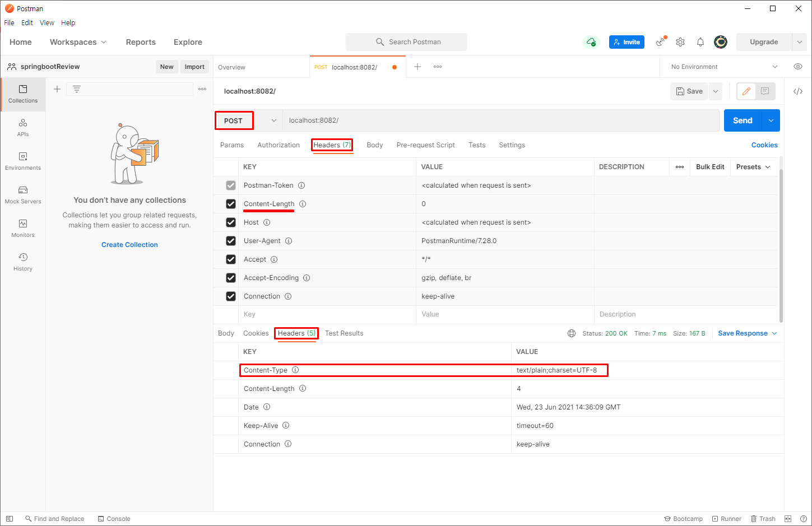This screenshot has width=812, height=526.
Task: Uncheck the Accept header checkbox
Action: 231,259
